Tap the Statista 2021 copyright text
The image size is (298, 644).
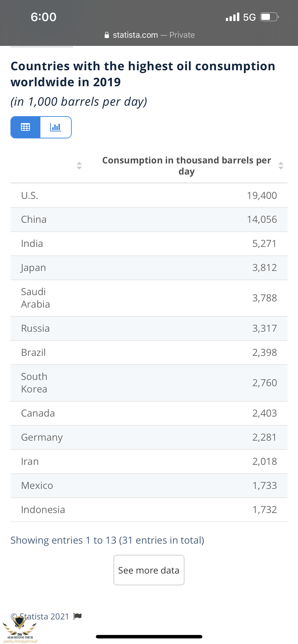coord(44,616)
